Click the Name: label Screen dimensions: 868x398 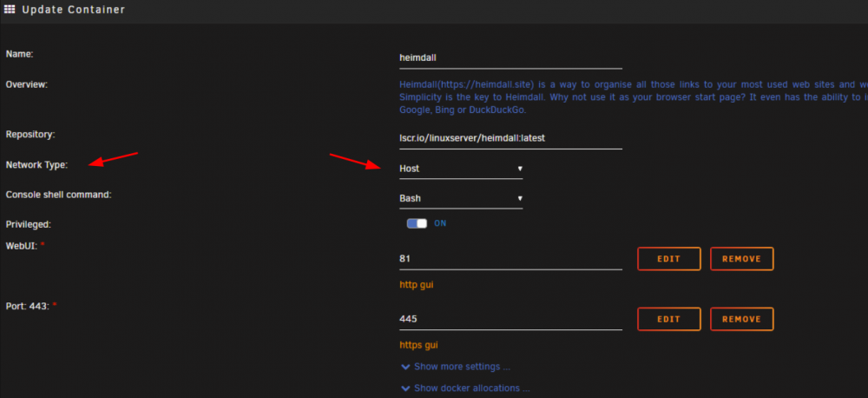19,55
